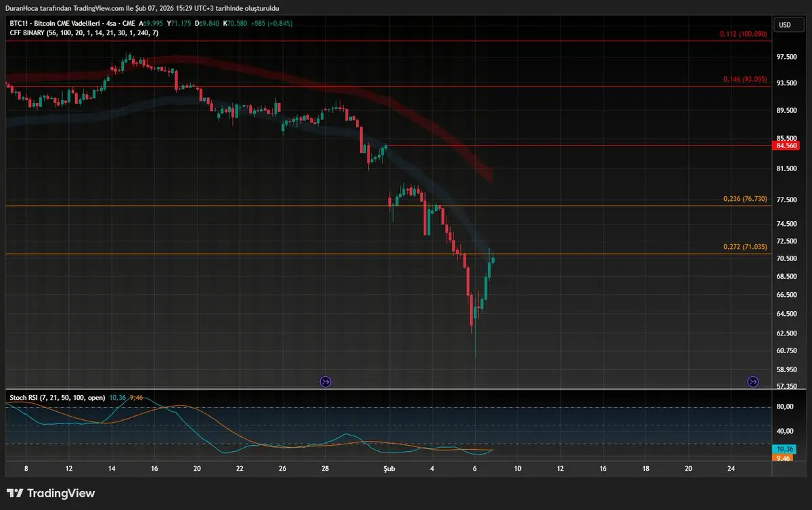Click the 57.350 price axis label
This screenshot has width=812, height=510.
[786, 386]
